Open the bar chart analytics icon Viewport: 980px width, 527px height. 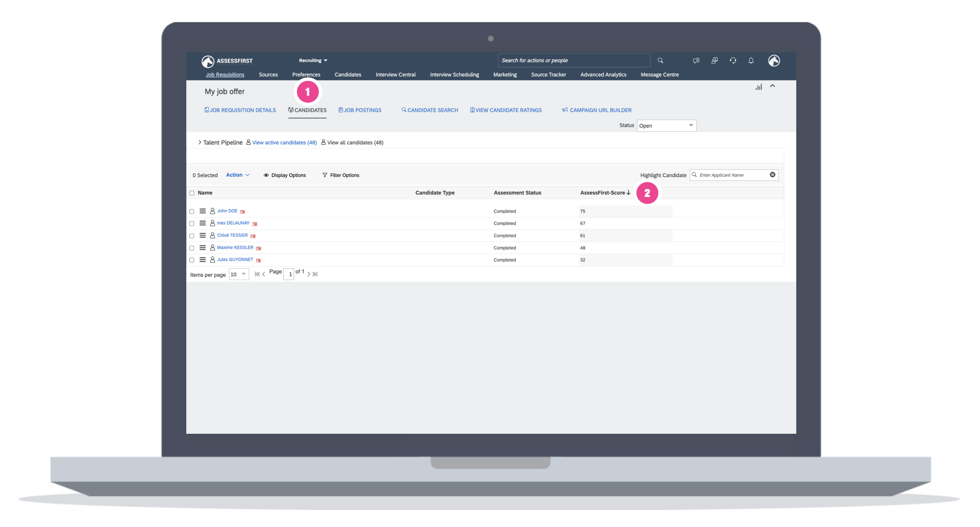point(758,87)
